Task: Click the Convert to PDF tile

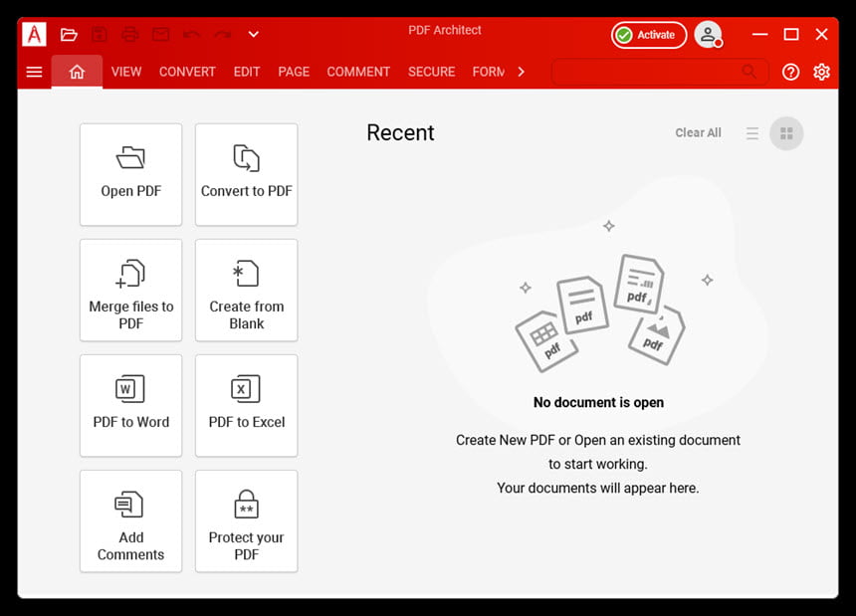Action: (246, 174)
